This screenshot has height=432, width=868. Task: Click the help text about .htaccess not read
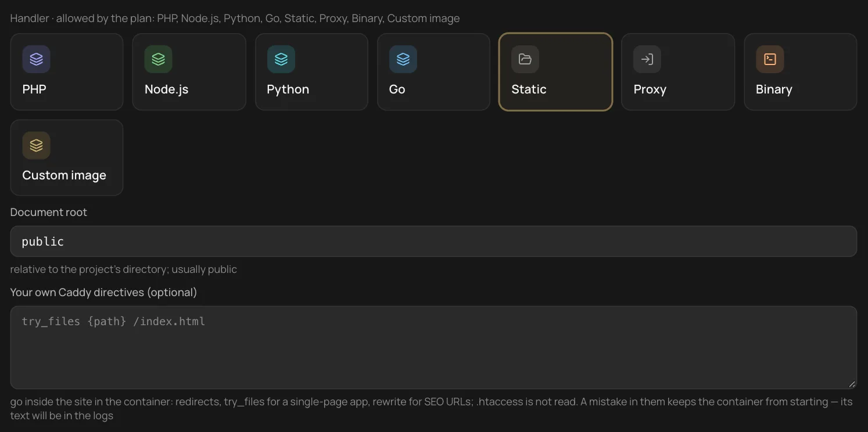(432, 408)
